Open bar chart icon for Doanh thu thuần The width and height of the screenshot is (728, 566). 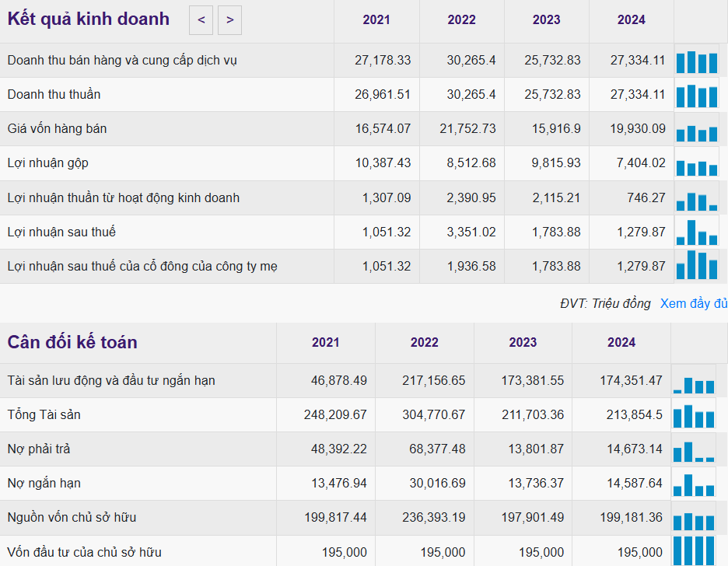pyautogui.click(x=696, y=96)
